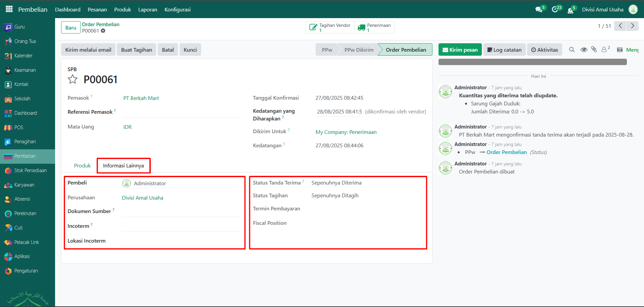Switch to the Produk tab
Viewport: 644px width, 307px height.
82,166
